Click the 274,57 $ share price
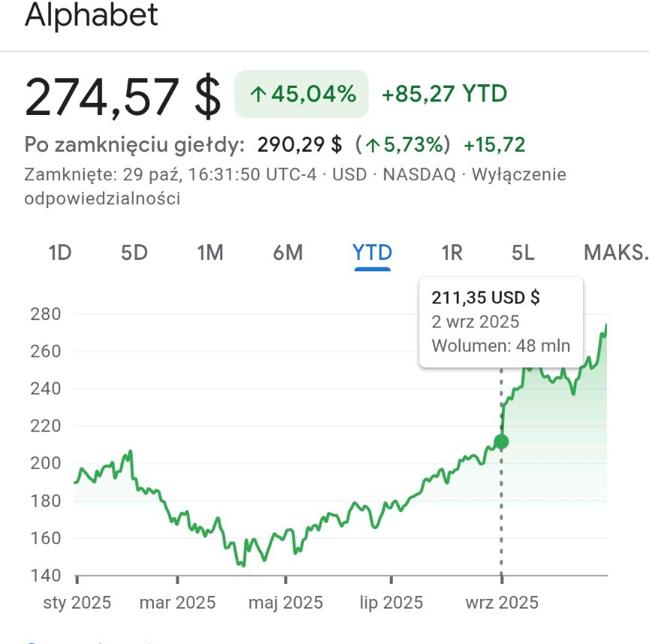This screenshot has width=649, height=644. [x=123, y=96]
